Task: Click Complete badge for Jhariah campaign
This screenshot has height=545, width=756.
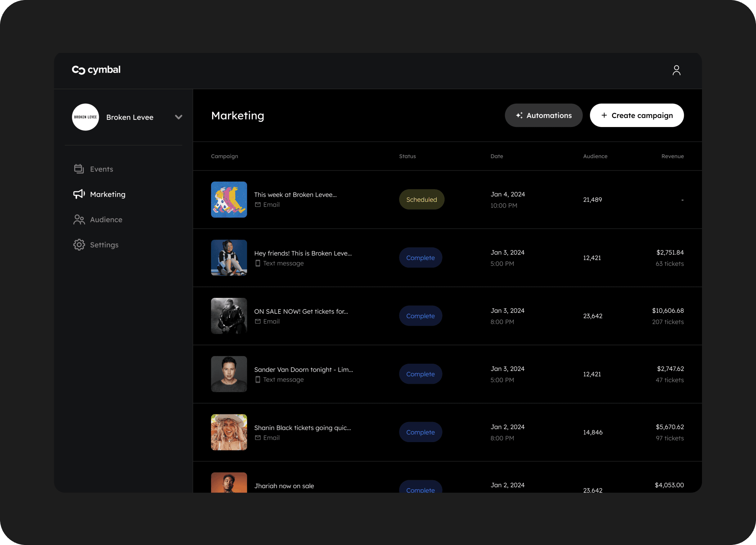Action: pos(420,487)
